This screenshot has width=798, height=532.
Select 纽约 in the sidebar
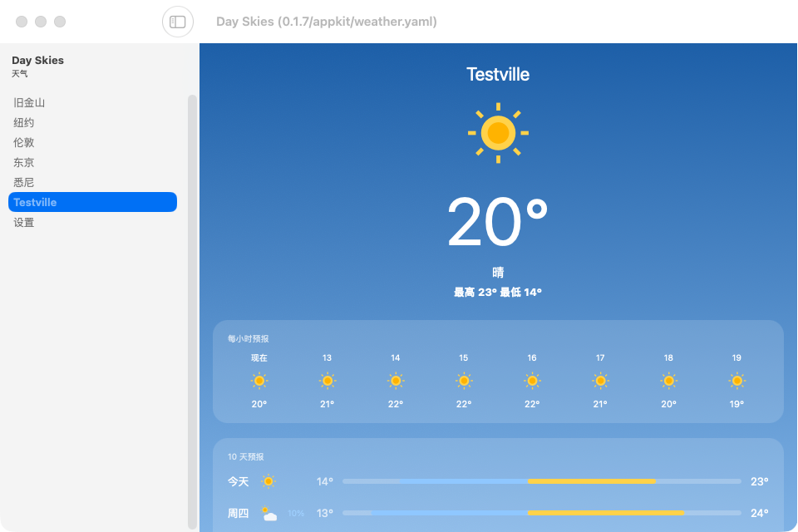click(x=92, y=122)
